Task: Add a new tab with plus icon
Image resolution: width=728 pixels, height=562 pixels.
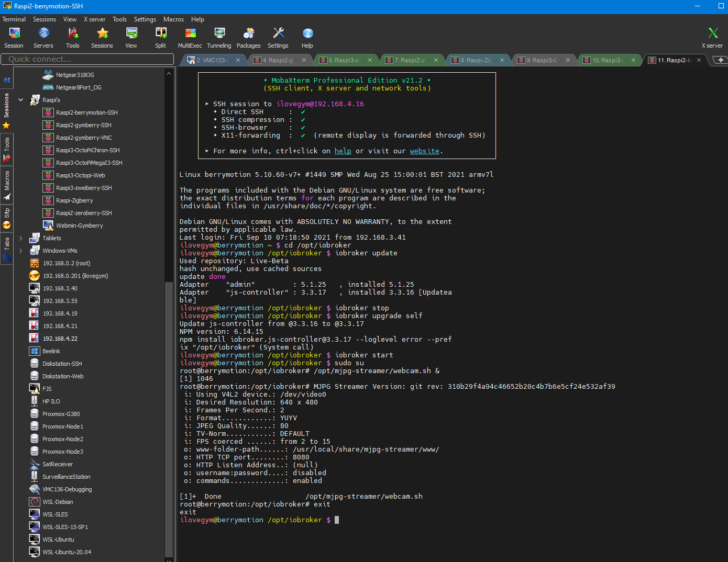Action: click(720, 60)
